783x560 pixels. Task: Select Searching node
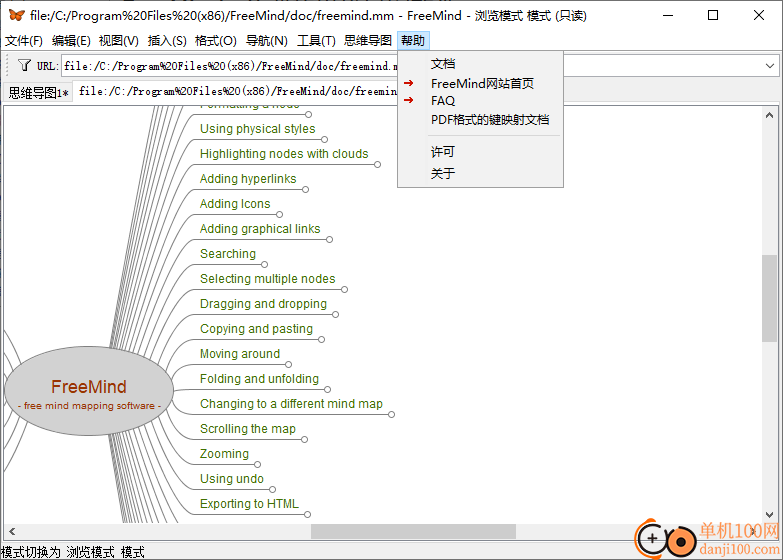point(228,254)
